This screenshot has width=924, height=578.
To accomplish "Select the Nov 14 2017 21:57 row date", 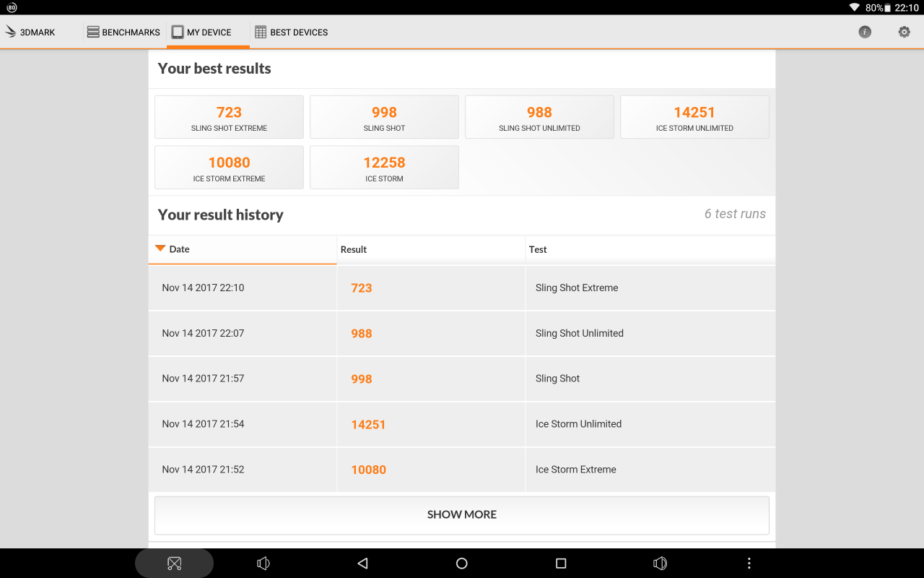I will tap(203, 379).
